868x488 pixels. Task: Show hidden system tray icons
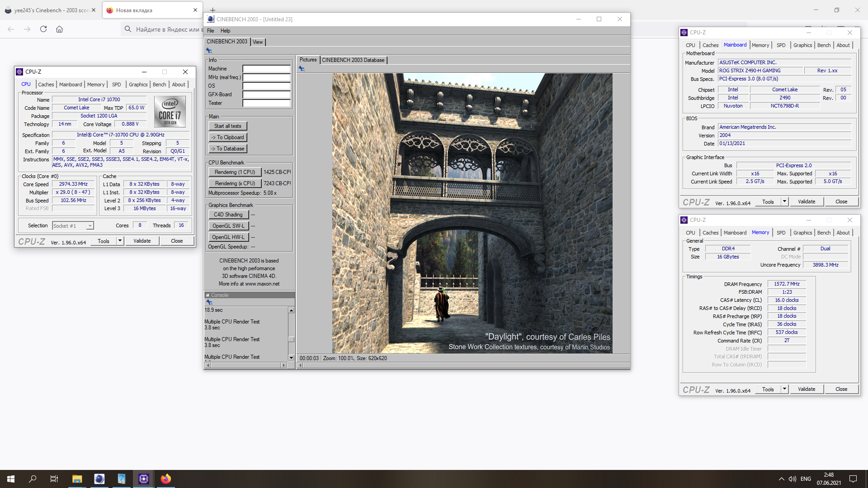coord(781,479)
